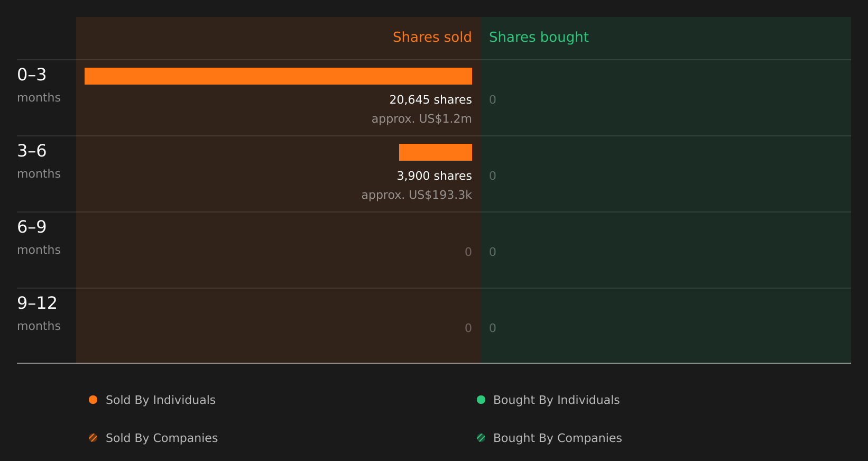Click the striped Bought By Companies legend icon
The image size is (868, 461).
(x=481, y=438)
